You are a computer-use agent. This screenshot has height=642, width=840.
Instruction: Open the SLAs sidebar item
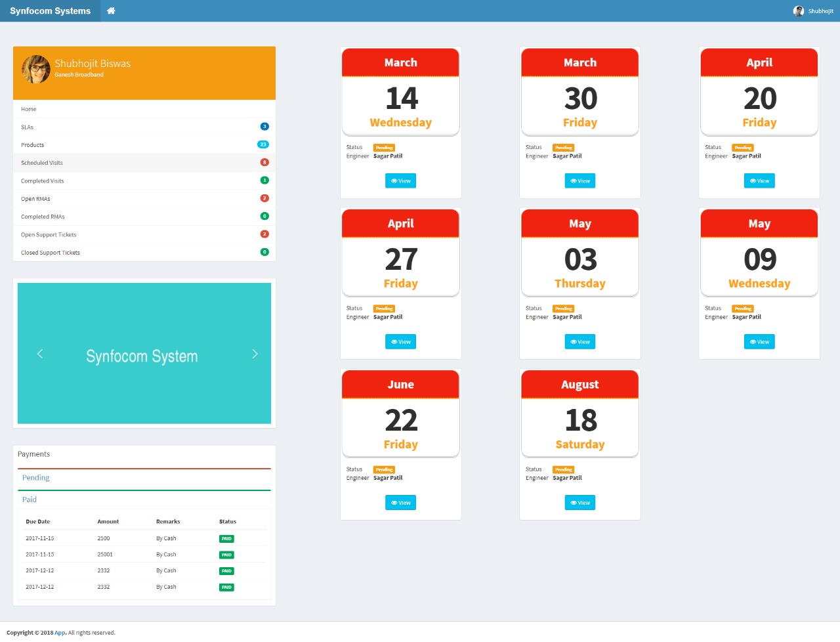point(144,127)
